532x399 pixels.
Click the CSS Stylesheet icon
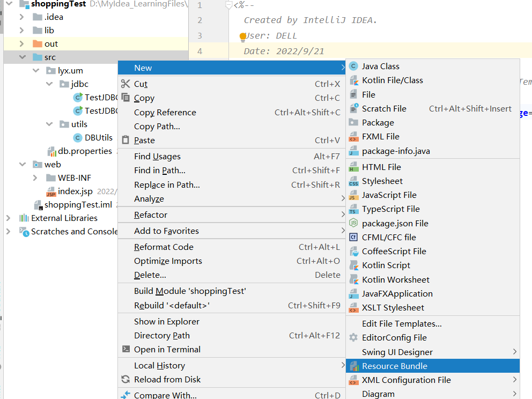pyautogui.click(x=353, y=181)
